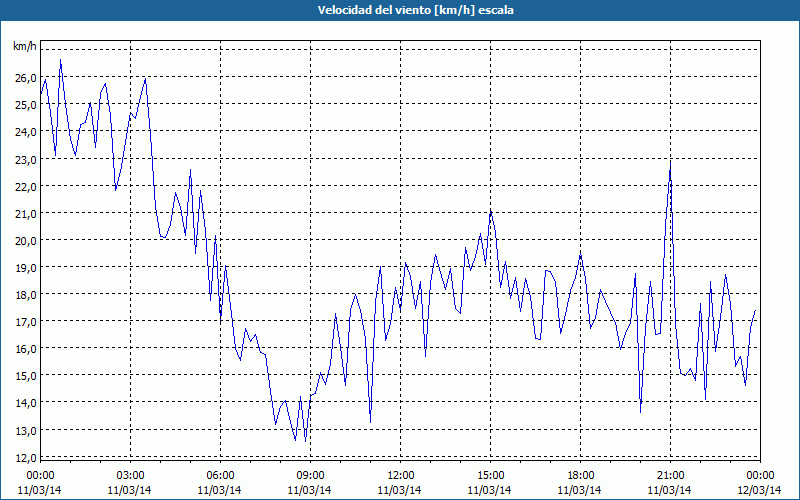Image resolution: width=800 pixels, height=500 pixels.
Task: Click the '15:00' time label
Action: 490,476
